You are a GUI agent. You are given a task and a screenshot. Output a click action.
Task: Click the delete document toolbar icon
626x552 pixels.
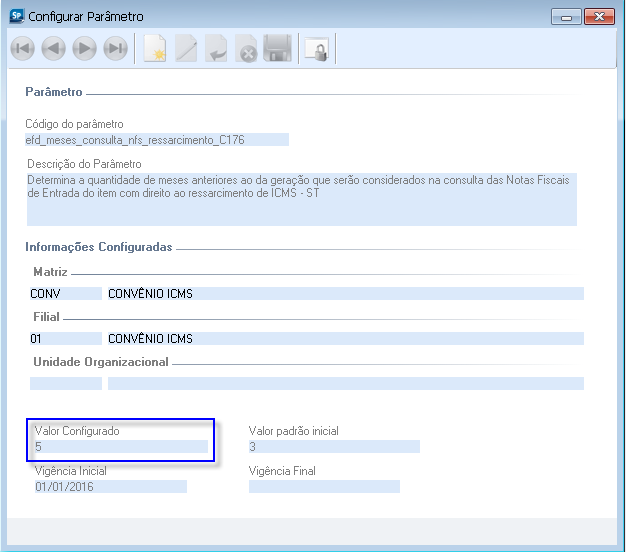[246, 49]
